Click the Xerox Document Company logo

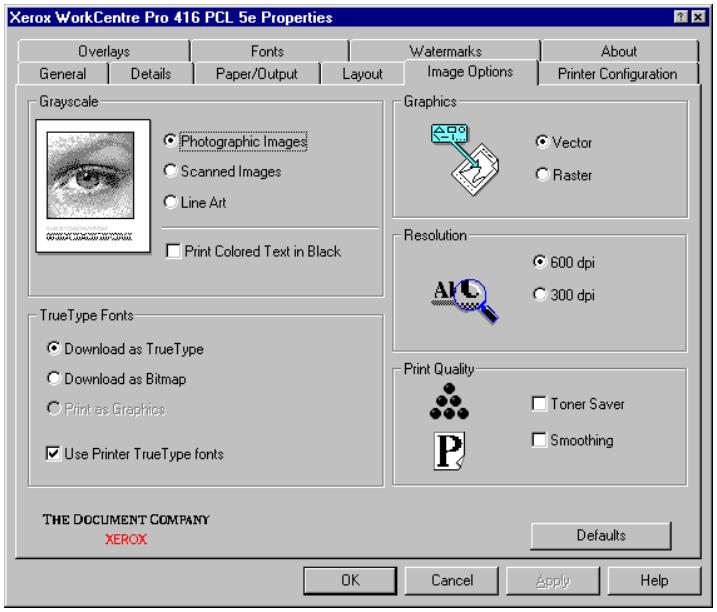coord(125,529)
